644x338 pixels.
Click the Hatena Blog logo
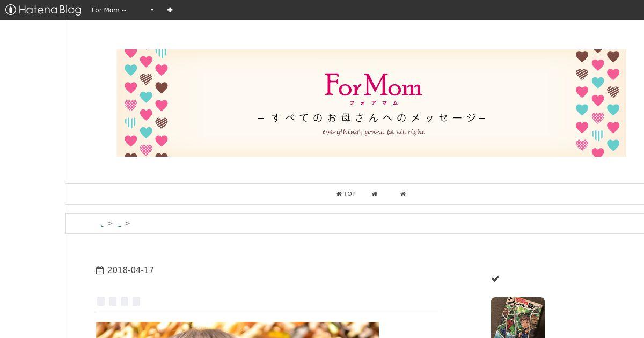43,10
